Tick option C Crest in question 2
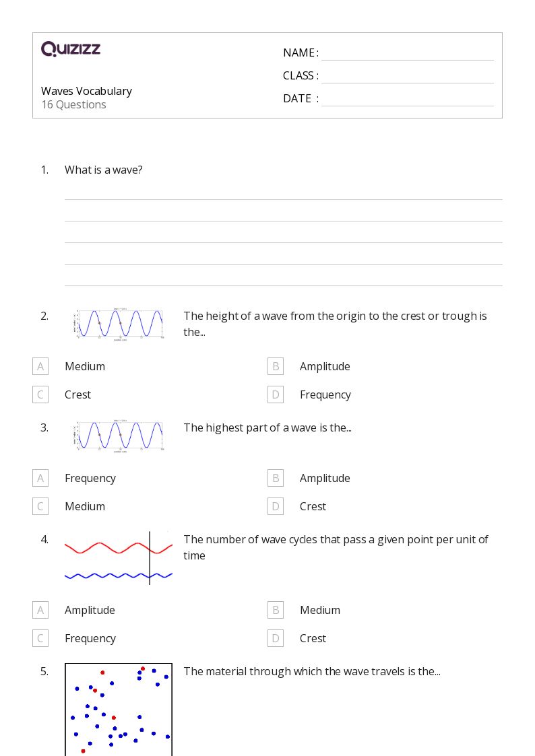535x756 pixels. click(x=40, y=394)
